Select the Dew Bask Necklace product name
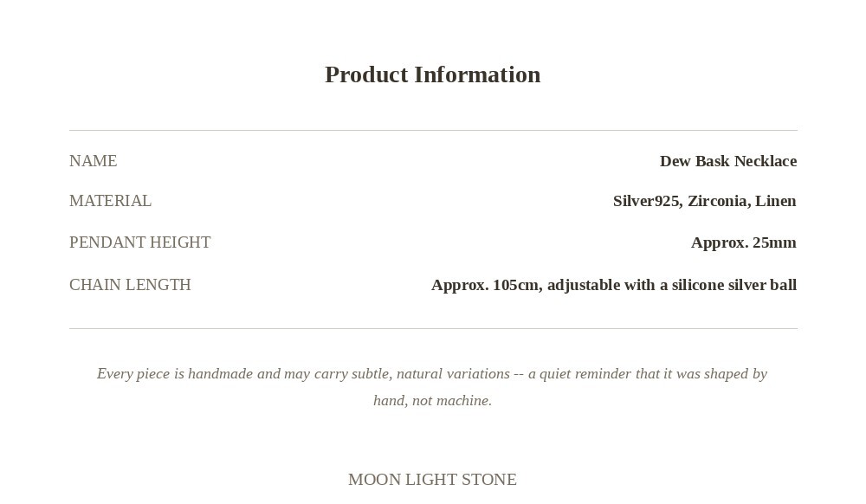The width and height of the screenshot is (866, 504). click(728, 161)
